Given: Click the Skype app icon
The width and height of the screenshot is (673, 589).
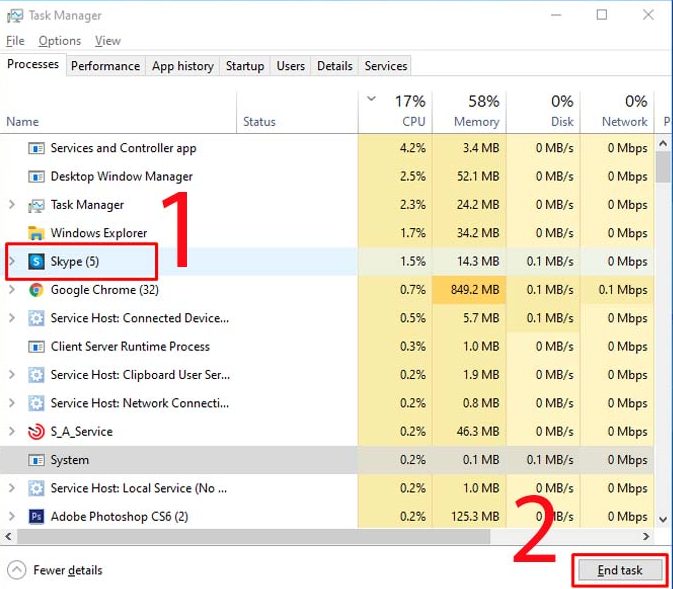Looking at the screenshot, I should pos(37,262).
